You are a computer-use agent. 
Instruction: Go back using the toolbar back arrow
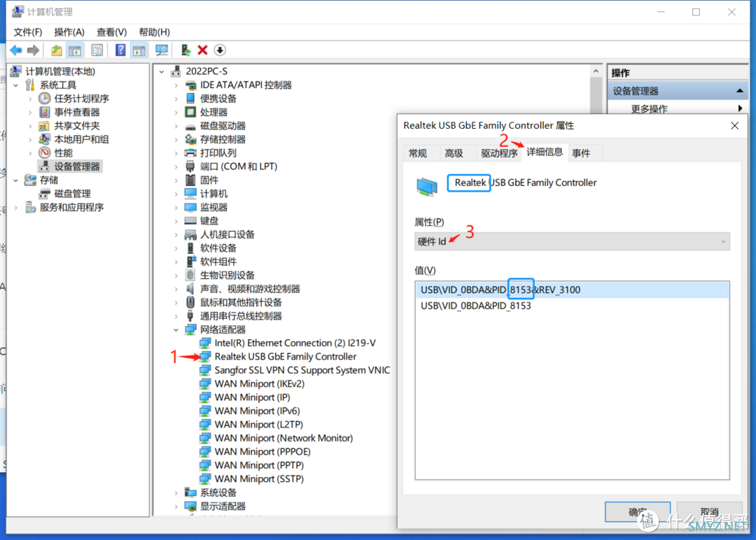click(16, 50)
